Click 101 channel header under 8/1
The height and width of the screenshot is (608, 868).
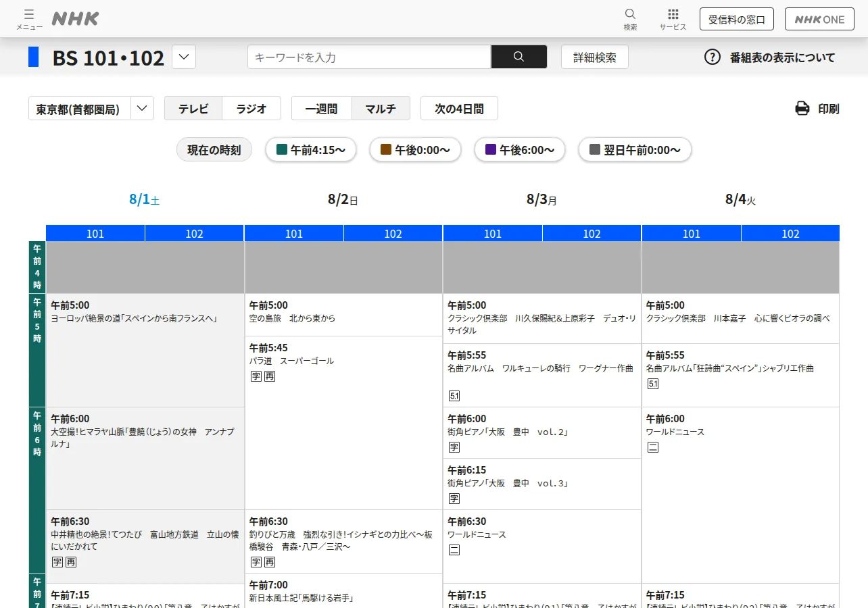[x=95, y=233]
